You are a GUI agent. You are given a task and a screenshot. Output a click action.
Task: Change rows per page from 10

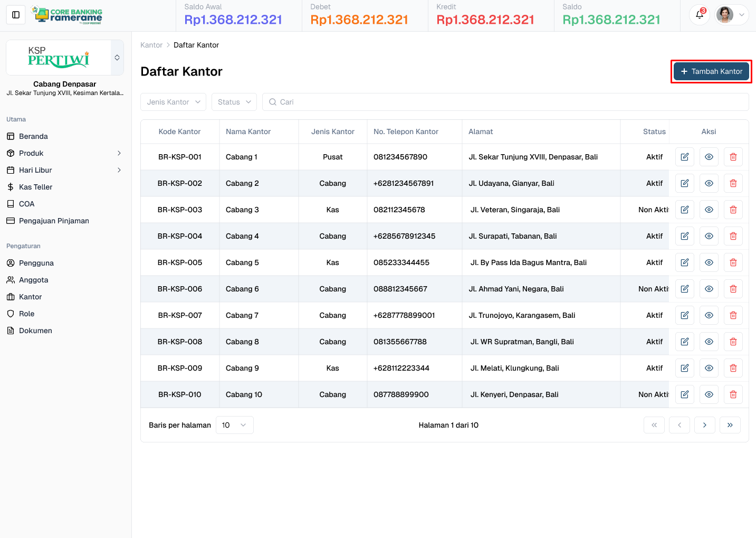tap(234, 424)
